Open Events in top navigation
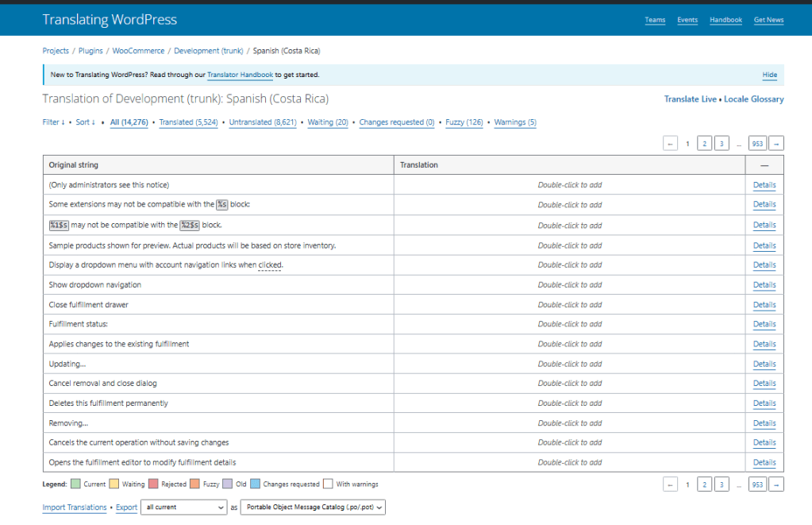The height and width of the screenshot is (525, 812). [687, 20]
